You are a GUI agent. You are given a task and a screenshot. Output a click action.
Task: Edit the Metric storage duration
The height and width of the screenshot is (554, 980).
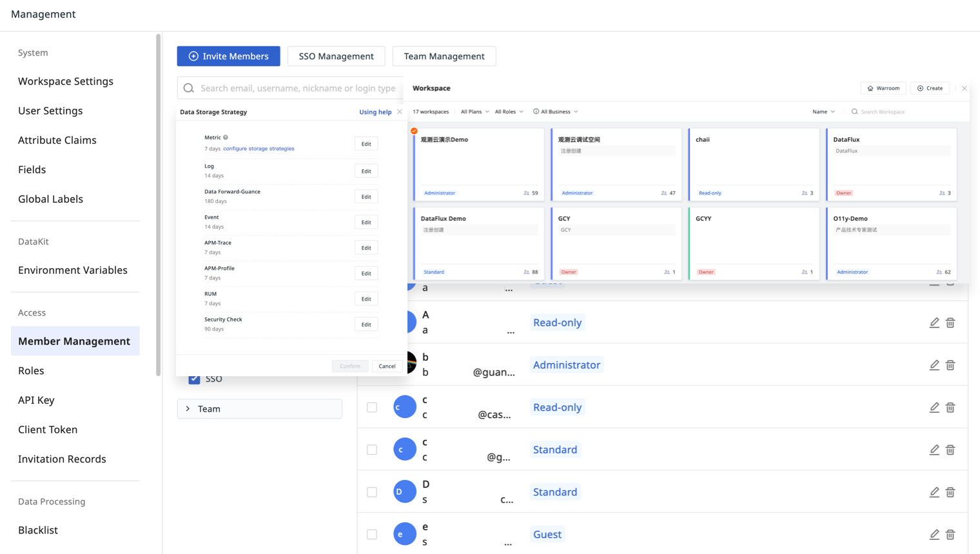(366, 144)
